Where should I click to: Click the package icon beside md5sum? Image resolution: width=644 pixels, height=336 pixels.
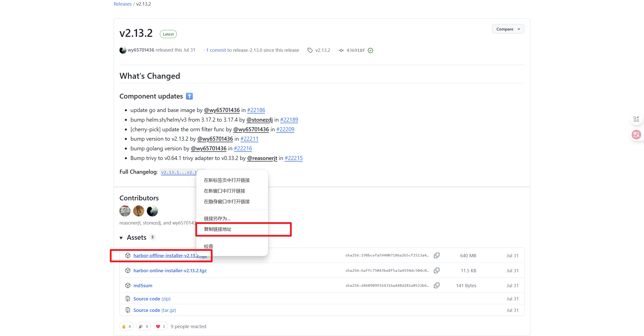point(128,285)
